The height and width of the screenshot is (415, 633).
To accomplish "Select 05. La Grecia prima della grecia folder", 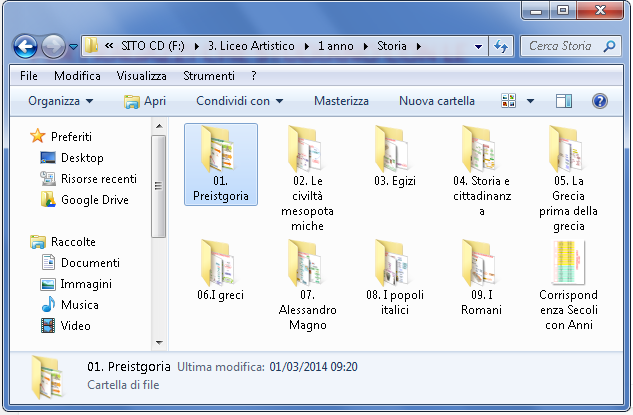I will click(568, 178).
